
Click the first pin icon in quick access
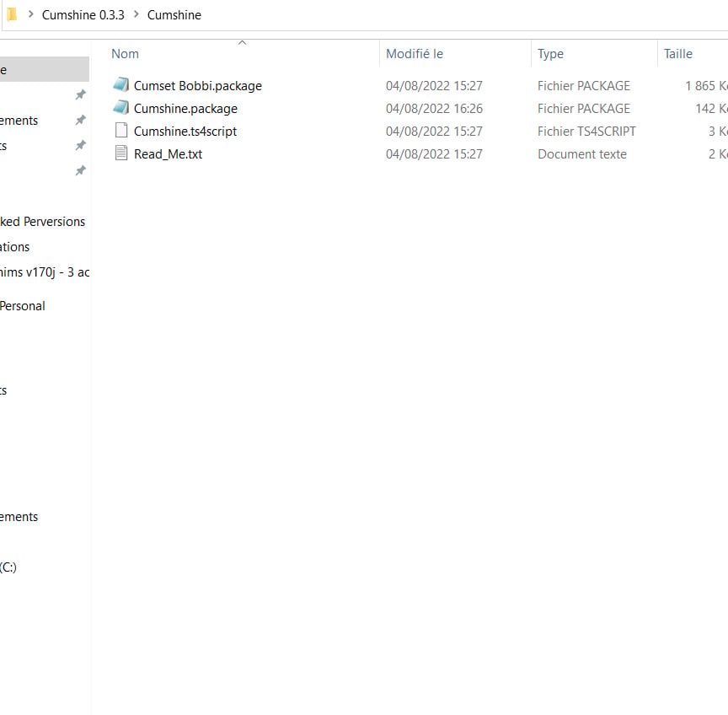81,94
